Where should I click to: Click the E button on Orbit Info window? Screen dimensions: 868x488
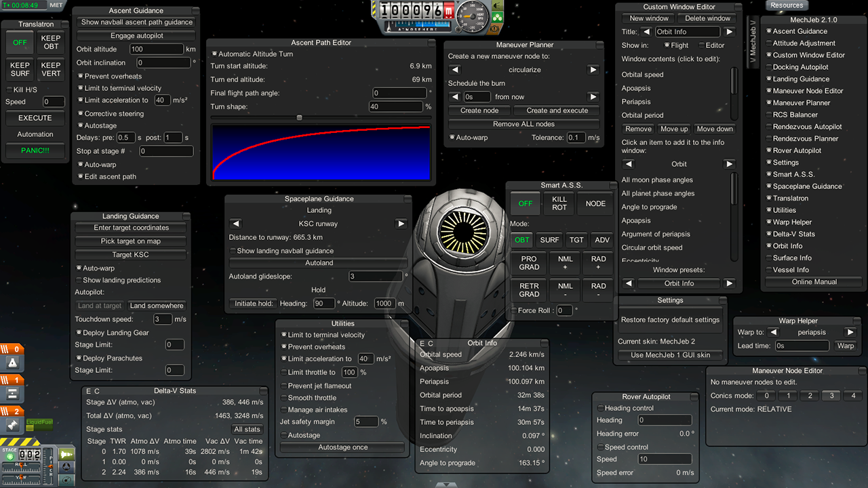click(x=422, y=344)
